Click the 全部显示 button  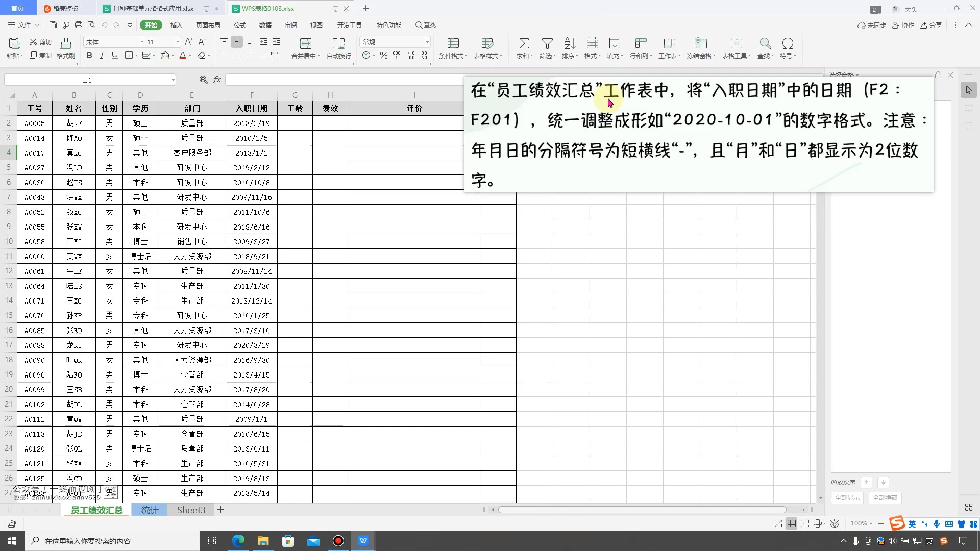pyautogui.click(x=847, y=497)
